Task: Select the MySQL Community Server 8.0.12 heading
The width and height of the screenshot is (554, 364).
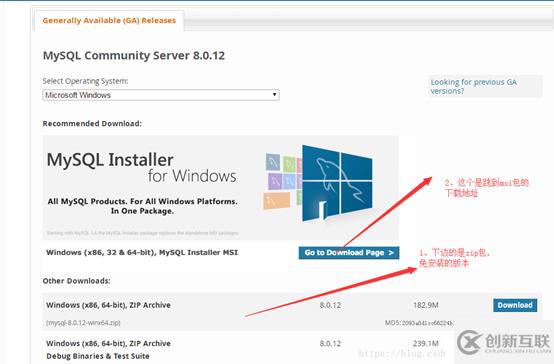Action: coord(134,55)
